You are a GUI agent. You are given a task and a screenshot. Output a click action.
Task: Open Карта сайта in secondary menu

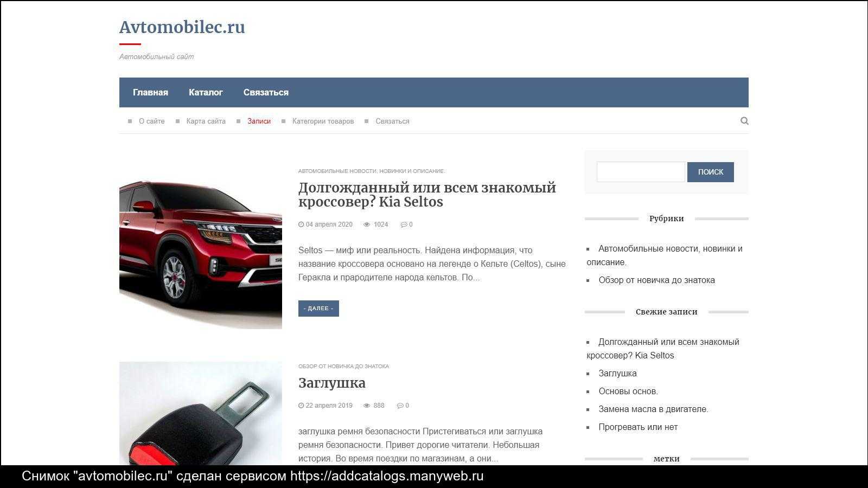click(206, 121)
